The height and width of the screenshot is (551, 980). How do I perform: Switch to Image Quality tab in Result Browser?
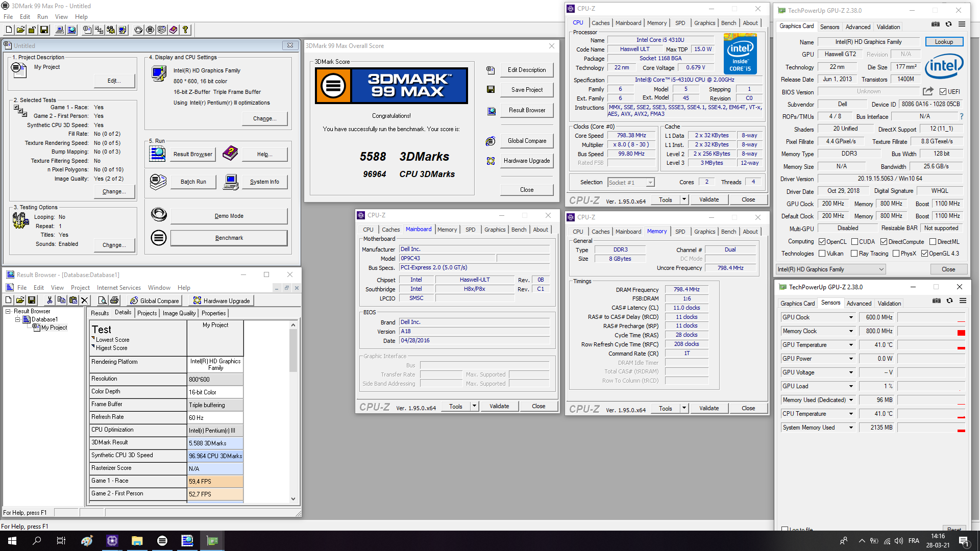(x=179, y=313)
